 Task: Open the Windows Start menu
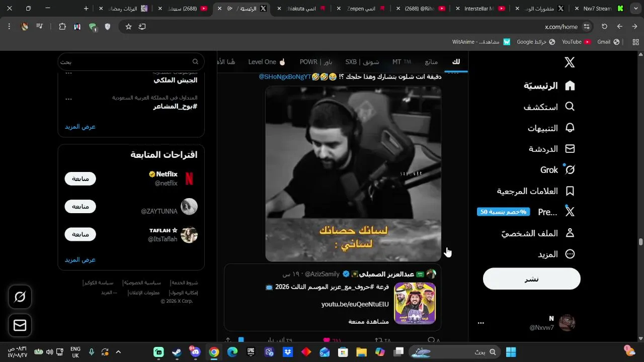point(511,352)
